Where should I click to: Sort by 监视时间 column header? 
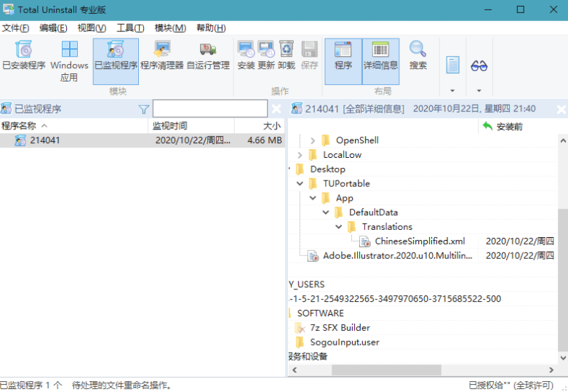pyautogui.click(x=191, y=126)
